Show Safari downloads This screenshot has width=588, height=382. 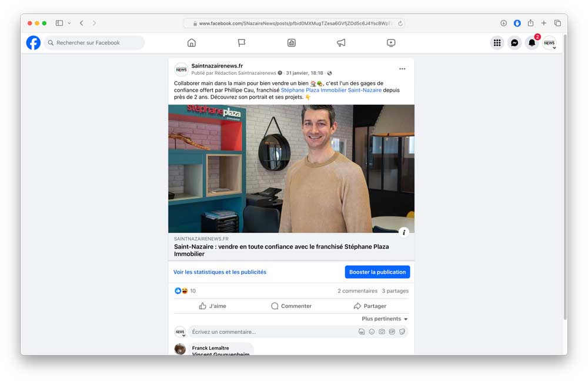click(503, 24)
